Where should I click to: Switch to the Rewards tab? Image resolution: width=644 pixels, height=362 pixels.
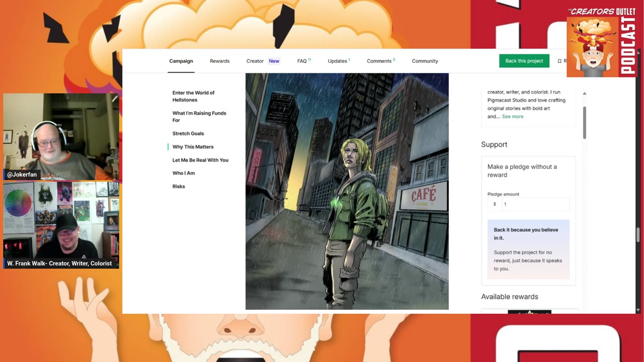[x=219, y=61]
